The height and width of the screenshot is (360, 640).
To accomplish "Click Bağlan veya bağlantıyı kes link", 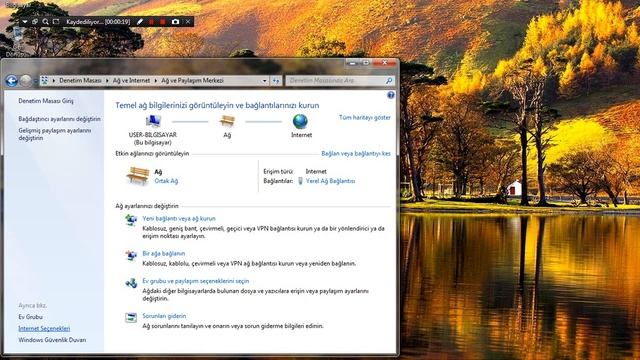I will tap(356, 154).
